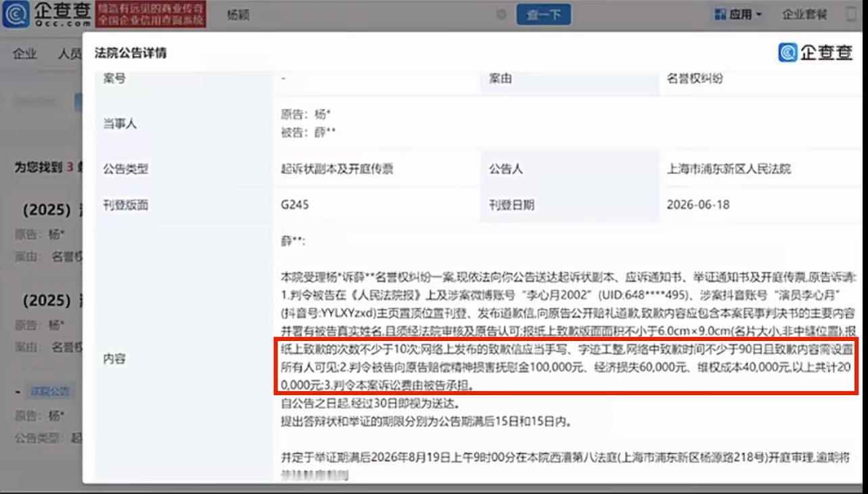The width and height of the screenshot is (868, 494).
Task: Click the 公告人 column label
Action: click(x=506, y=169)
